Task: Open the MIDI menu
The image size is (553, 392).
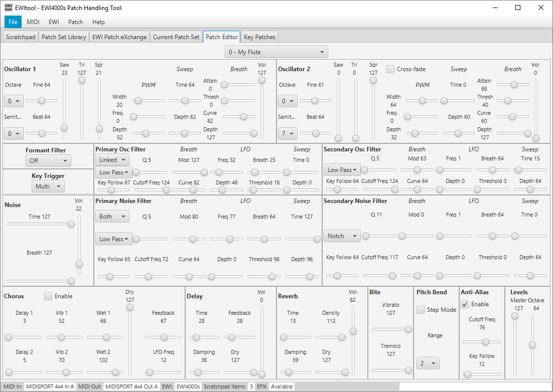Action: pyautogui.click(x=33, y=22)
